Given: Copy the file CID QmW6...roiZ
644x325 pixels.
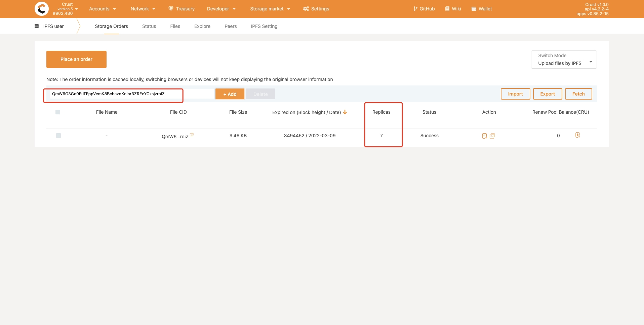Looking at the screenshot, I should click(192, 135).
